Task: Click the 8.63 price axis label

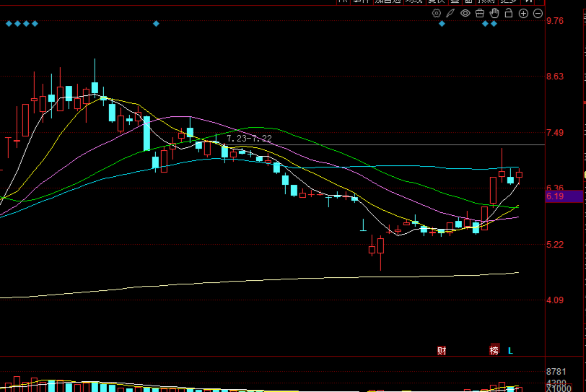Action: [555, 77]
